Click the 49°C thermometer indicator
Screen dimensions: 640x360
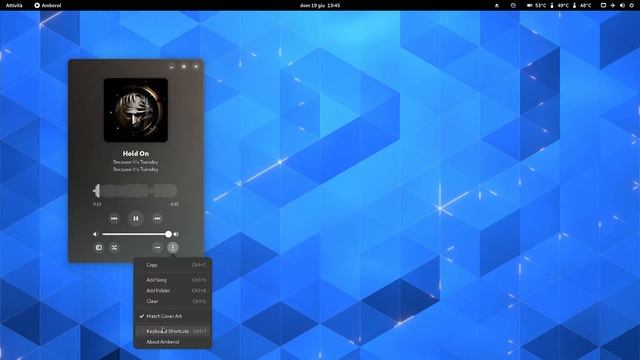tap(559, 5)
